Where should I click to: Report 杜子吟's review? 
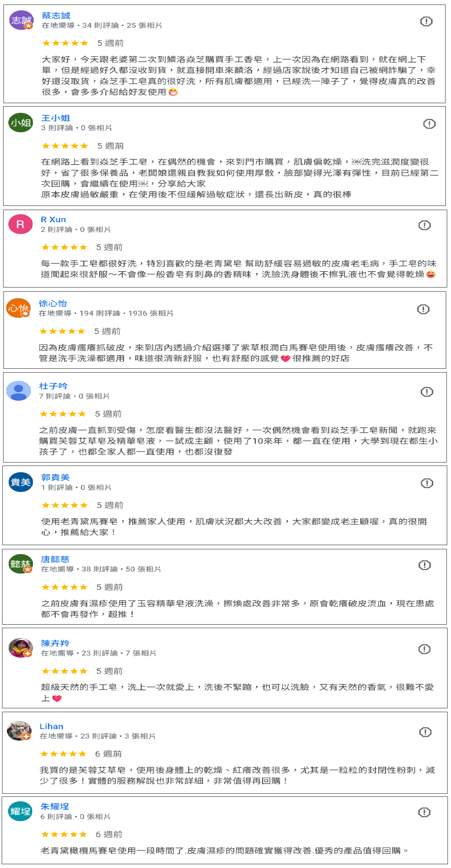[x=426, y=392]
